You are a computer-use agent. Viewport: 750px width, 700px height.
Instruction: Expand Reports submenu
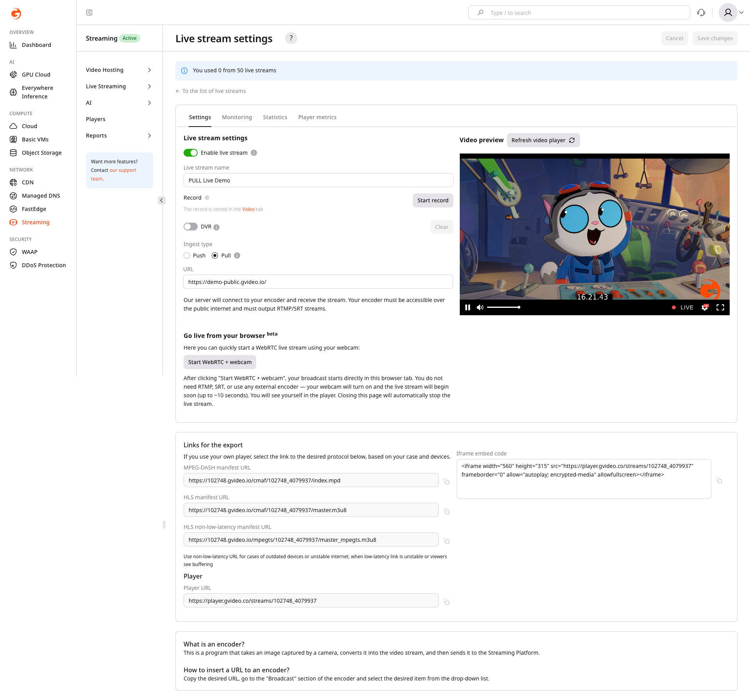[x=119, y=136]
